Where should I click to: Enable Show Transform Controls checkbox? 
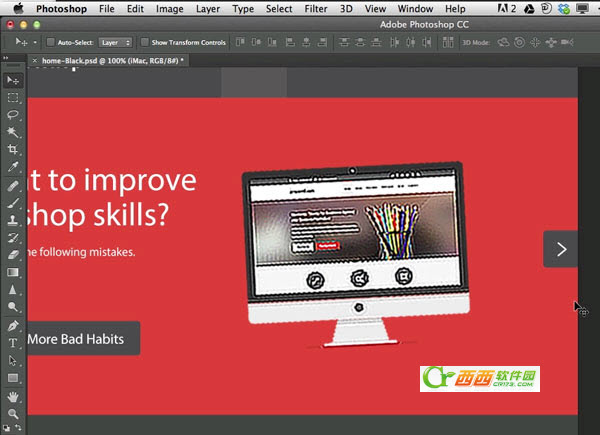tap(144, 42)
